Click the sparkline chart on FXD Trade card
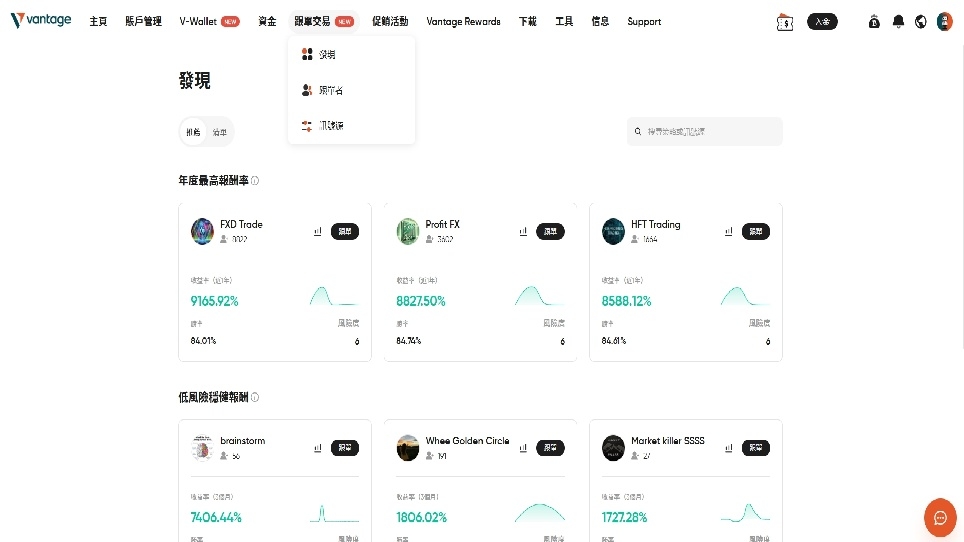This screenshot has width=964, height=542. coord(334,296)
